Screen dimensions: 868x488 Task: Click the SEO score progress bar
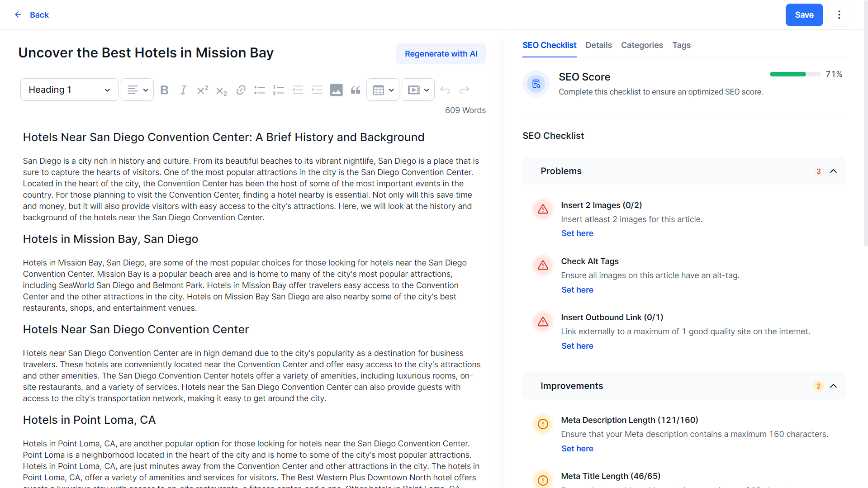tap(795, 74)
